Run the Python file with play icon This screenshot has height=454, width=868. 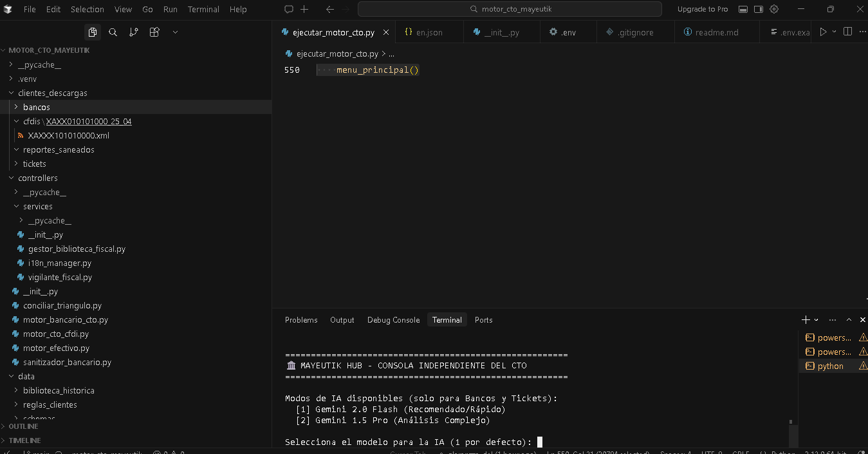[x=823, y=32]
